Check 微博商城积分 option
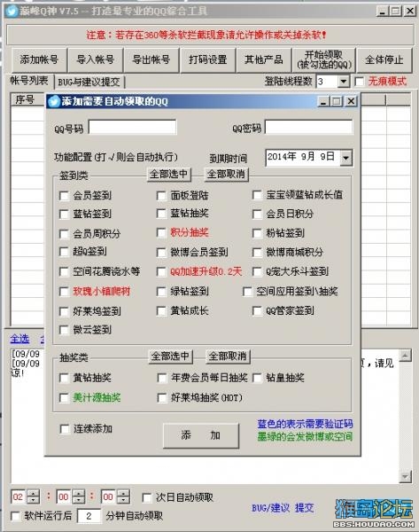Viewport: 419px width, 532px height. 257,253
